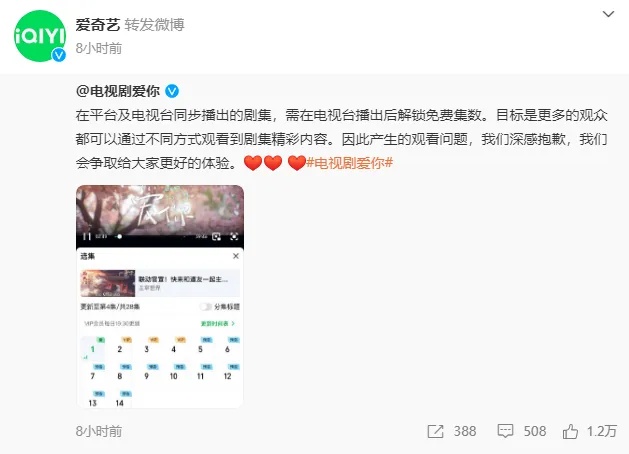Viewport: 629px width, 454px height.
Task: Toggle the 分集标题 switch
Action: (205, 307)
